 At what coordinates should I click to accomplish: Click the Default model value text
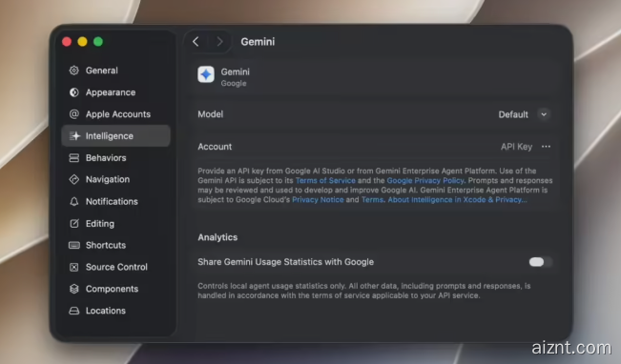coord(513,114)
